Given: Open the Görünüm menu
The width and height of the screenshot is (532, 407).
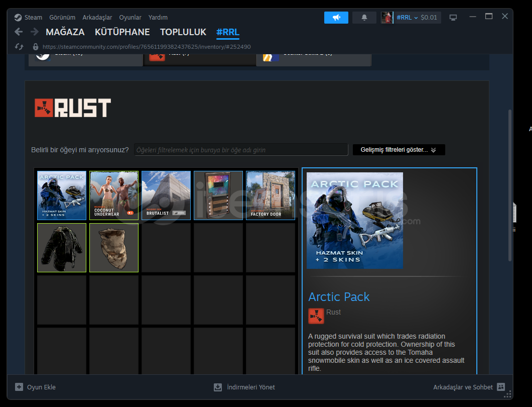Looking at the screenshot, I should 62,17.
